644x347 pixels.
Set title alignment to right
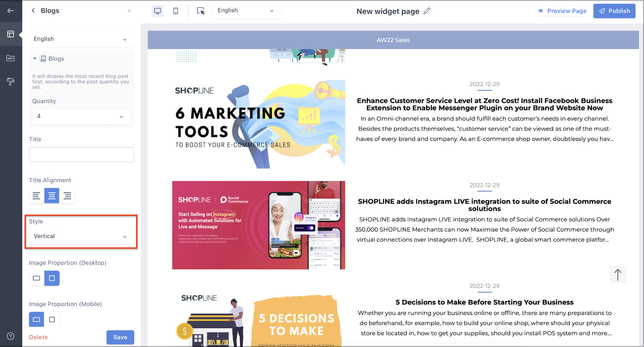tap(67, 195)
